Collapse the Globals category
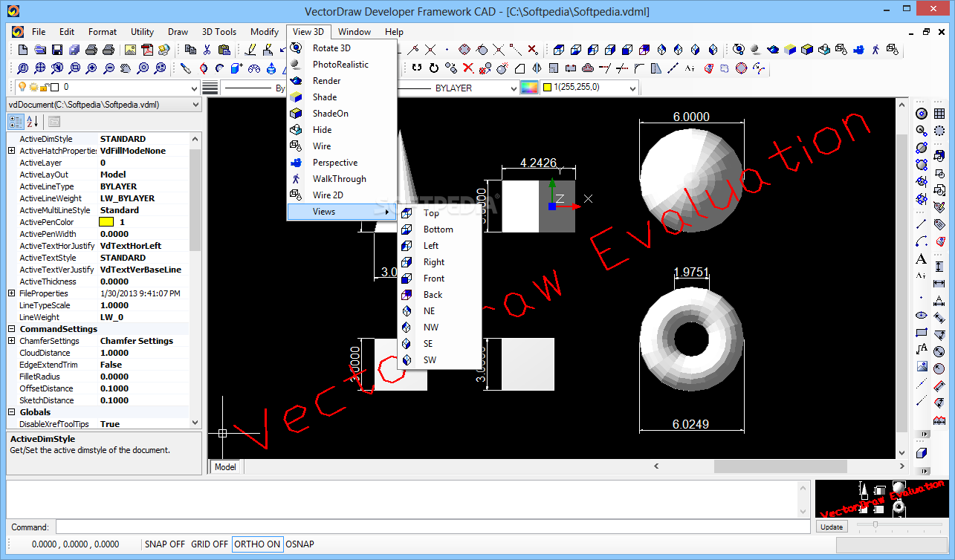Image resolution: width=955 pixels, height=560 pixels. point(11,412)
